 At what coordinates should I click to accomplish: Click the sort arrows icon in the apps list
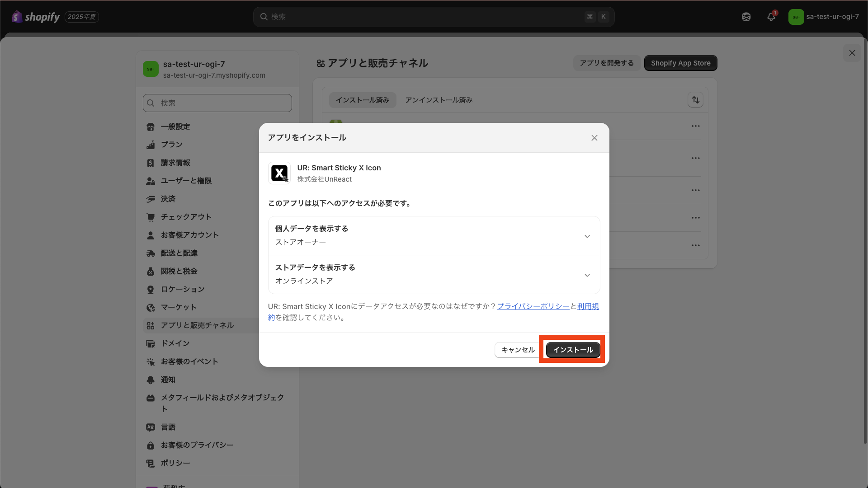pyautogui.click(x=695, y=100)
